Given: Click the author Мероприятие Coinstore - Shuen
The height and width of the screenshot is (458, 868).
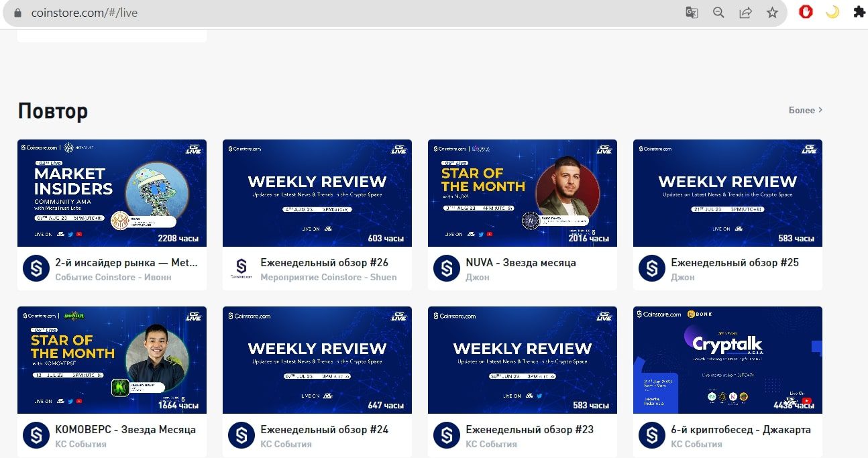Looking at the screenshot, I should [x=329, y=277].
